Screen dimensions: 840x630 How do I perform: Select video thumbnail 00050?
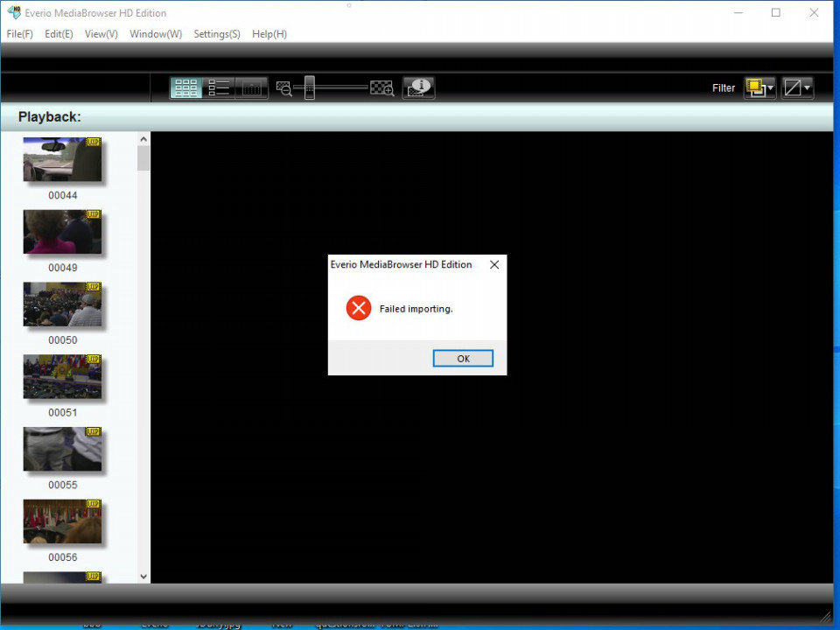coord(62,304)
